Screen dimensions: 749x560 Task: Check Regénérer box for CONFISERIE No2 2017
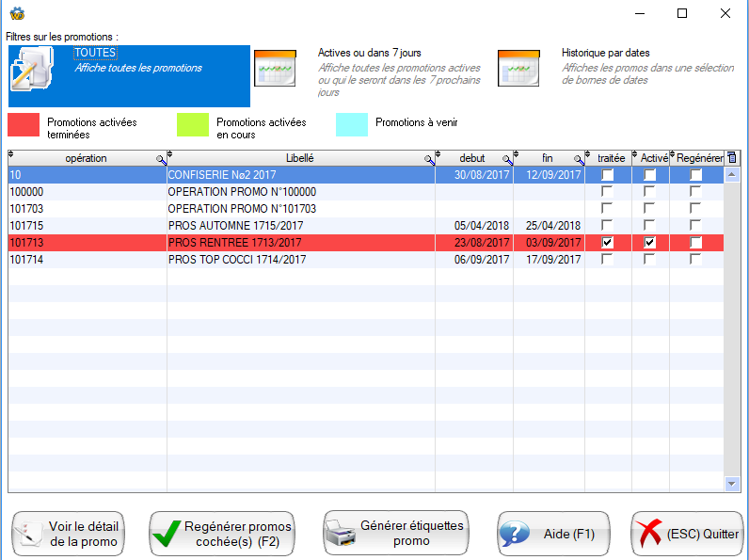[695, 175]
